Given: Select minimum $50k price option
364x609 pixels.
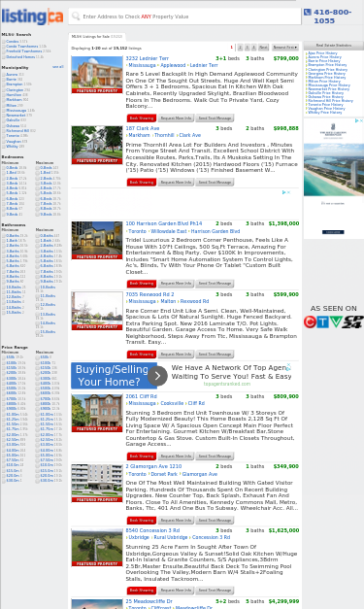Looking at the screenshot, I should point(4,357).
